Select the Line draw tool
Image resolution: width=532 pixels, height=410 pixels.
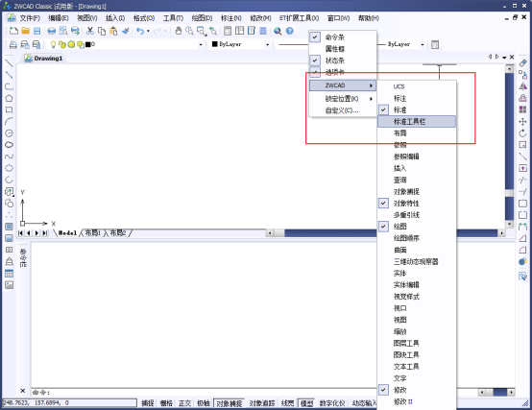[9, 63]
